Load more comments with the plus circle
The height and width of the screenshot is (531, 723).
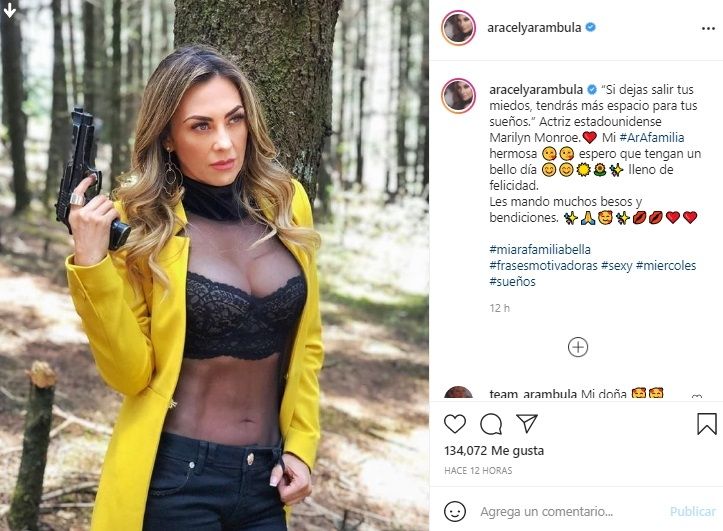[x=578, y=347]
